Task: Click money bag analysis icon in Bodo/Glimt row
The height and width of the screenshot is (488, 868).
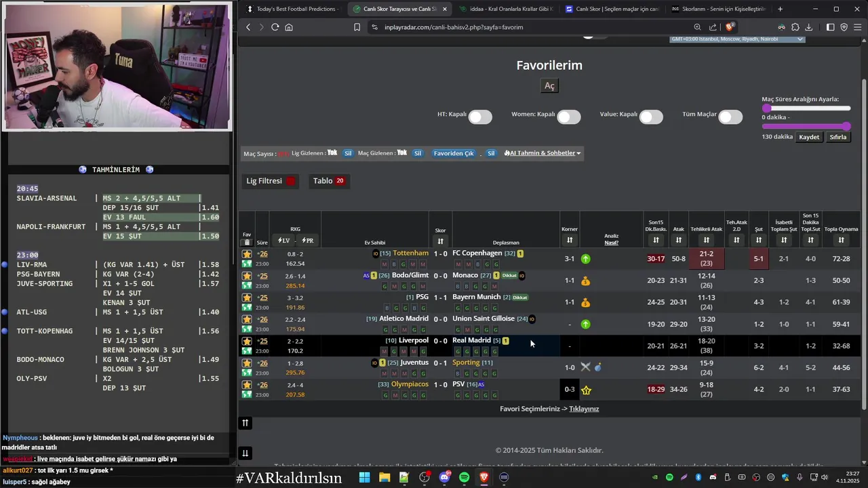Action: (x=586, y=281)
